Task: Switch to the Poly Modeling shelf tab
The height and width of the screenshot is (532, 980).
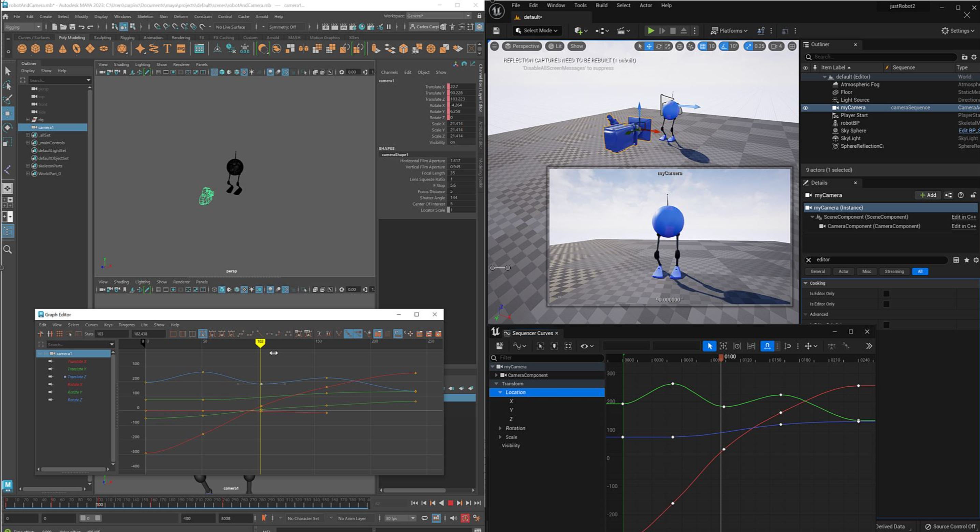Action: click(72, 38)
